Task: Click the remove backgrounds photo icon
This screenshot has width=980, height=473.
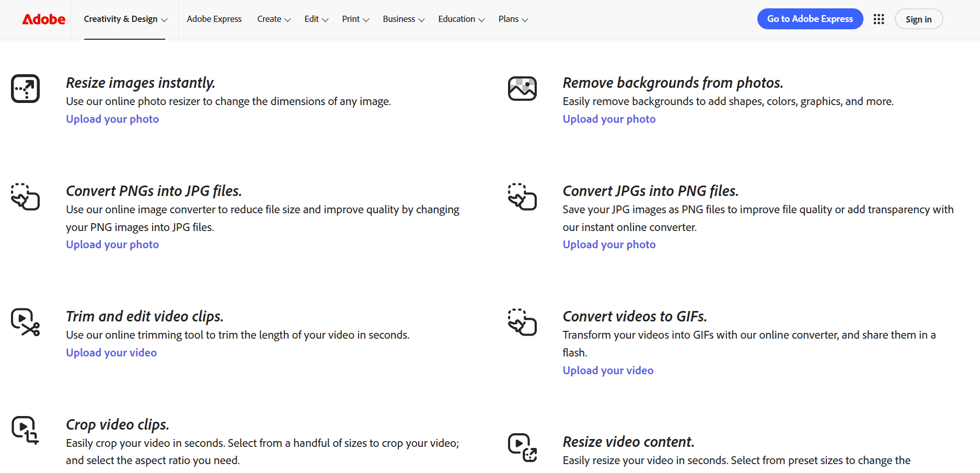Action: (x=522, y=89)
